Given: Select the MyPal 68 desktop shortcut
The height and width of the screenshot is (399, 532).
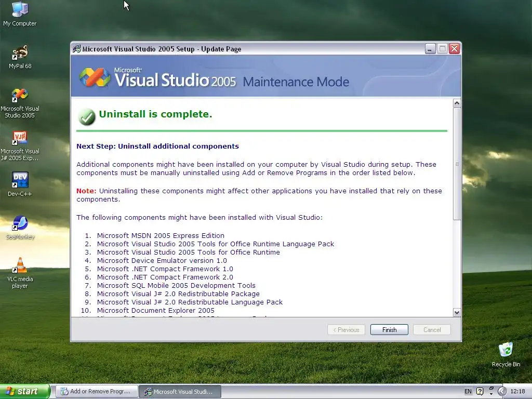Looking at the screenshot, I should (x=20, y=57).
